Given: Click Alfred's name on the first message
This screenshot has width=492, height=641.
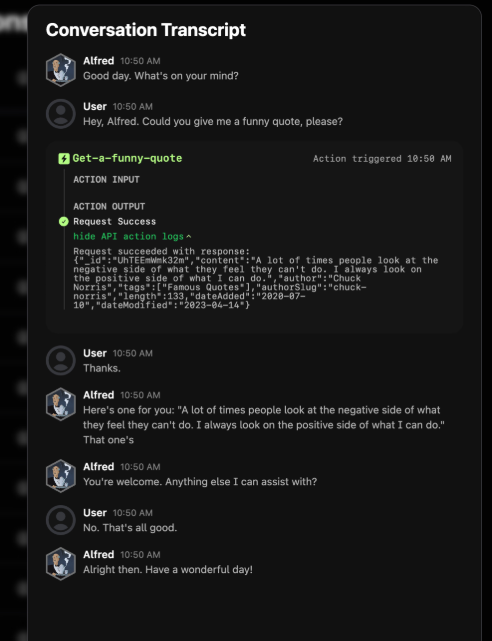Looking at the screenshot, I should [x=98, y=61].
